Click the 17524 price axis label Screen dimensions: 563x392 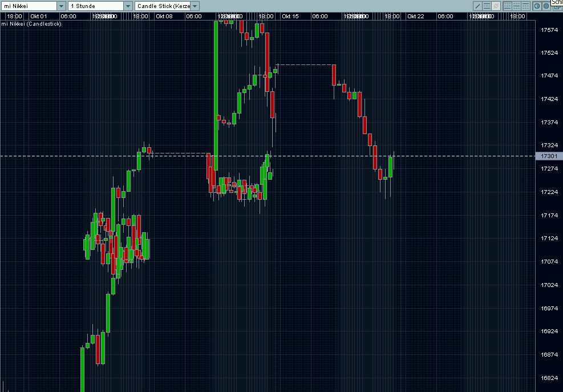pyautogui.click(x=549, y=53)
